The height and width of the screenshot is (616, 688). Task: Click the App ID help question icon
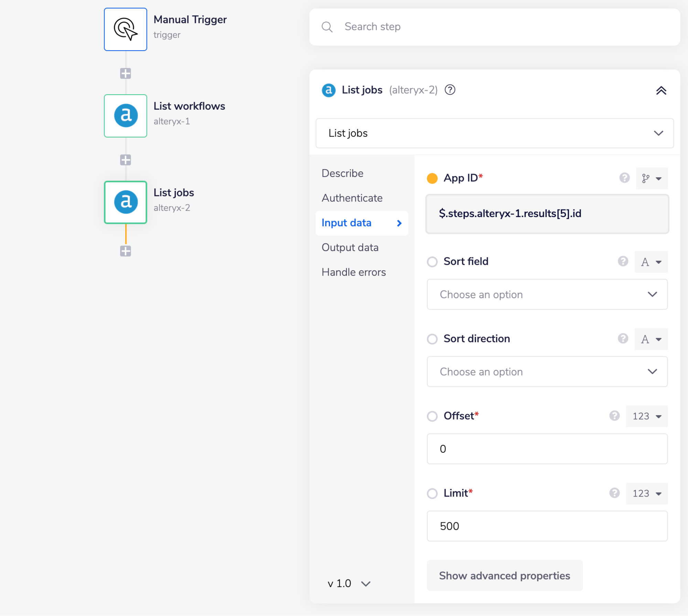(x=624, y=178)
